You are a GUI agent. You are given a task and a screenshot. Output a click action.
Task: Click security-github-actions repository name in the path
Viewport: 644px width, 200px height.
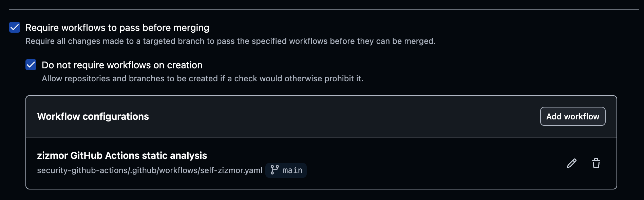click(82, 170)
